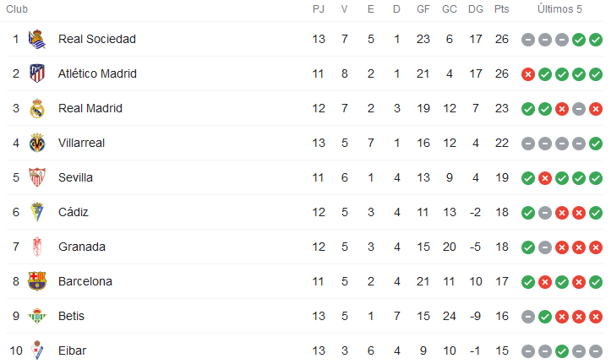Click the Atlético Madrid club crest

pos(37,73)
